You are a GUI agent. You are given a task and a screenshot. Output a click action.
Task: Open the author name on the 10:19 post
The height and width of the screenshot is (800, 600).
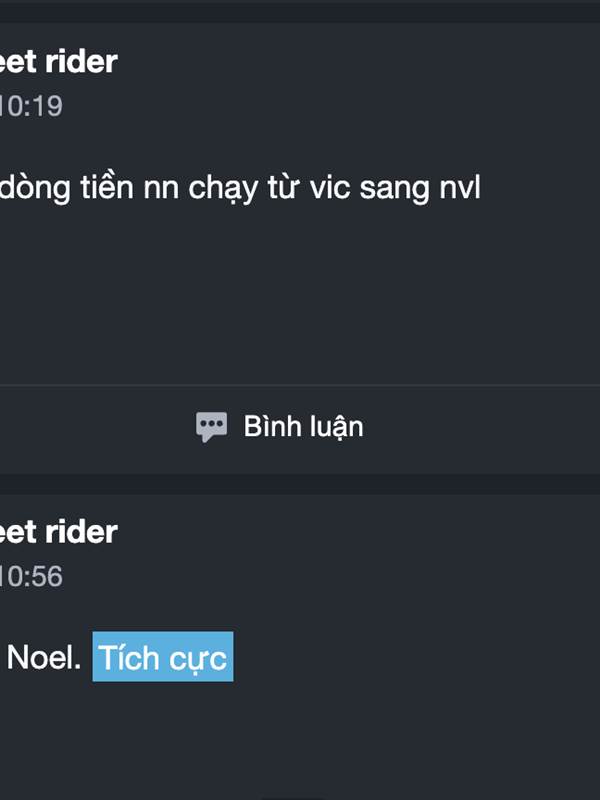pos(58,62)
